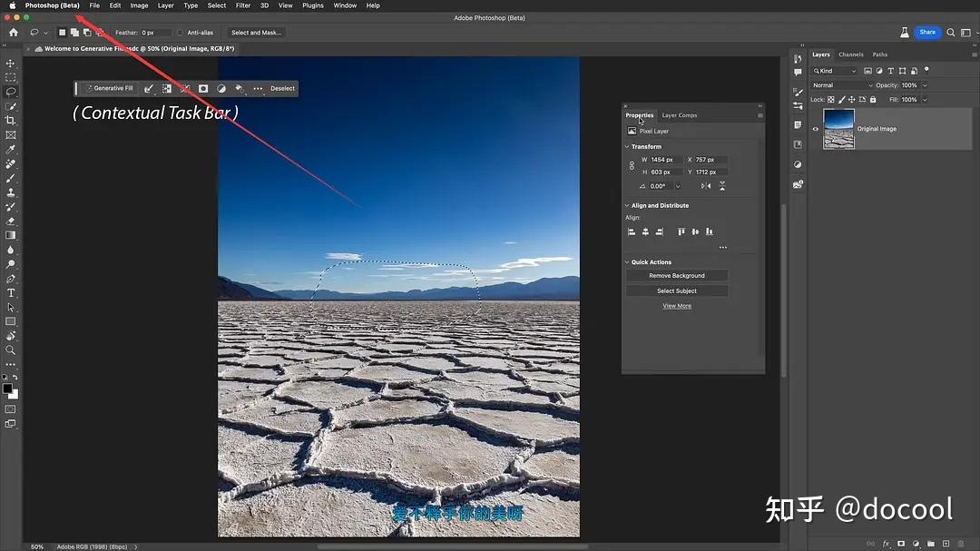Click the Feather value field
This screenshot has width=980, height=551.
(x=155, y=33)
